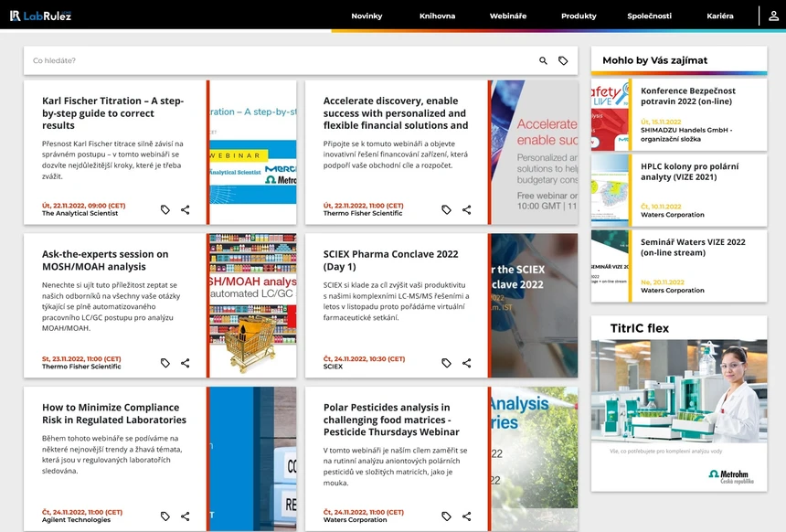Click 'SCIEX' organizer text under the date
The width and height of the screenshot is (786, 532).
click(x=333, y=367)
